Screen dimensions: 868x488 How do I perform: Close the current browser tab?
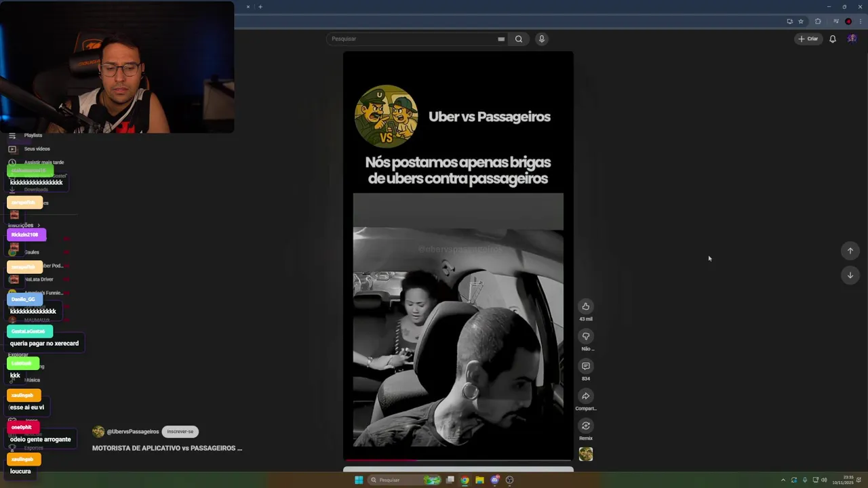point(248,7)
